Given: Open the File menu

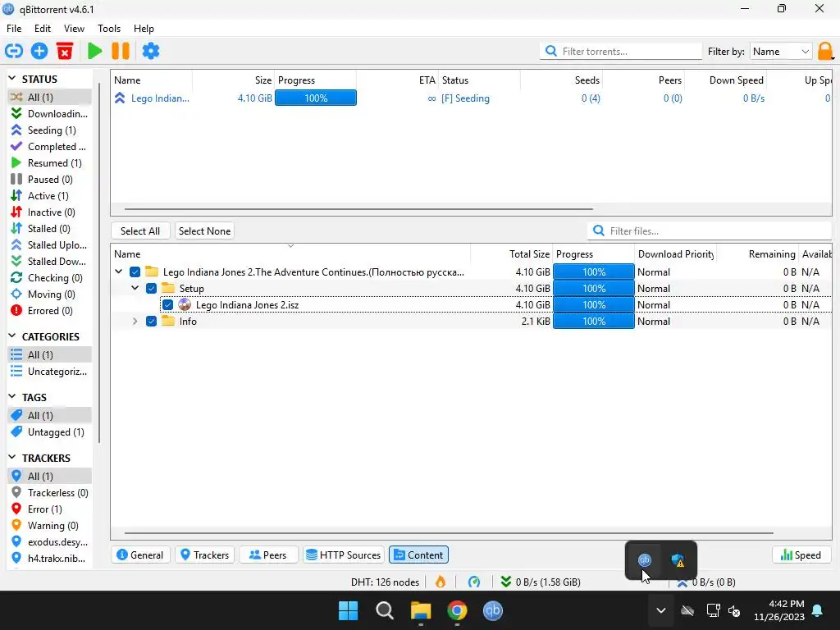Looking at the screenshot, I should pyautogui.click(x=14, y=29).
